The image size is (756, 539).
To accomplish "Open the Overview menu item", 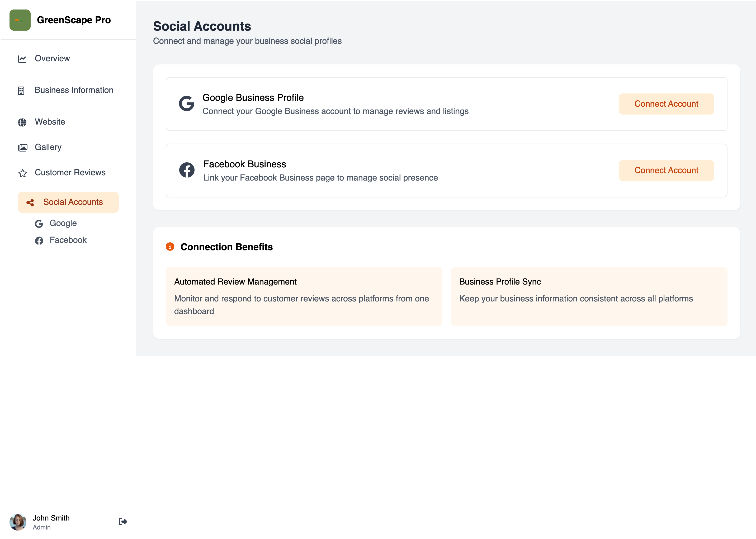I will tap(52, 58).
